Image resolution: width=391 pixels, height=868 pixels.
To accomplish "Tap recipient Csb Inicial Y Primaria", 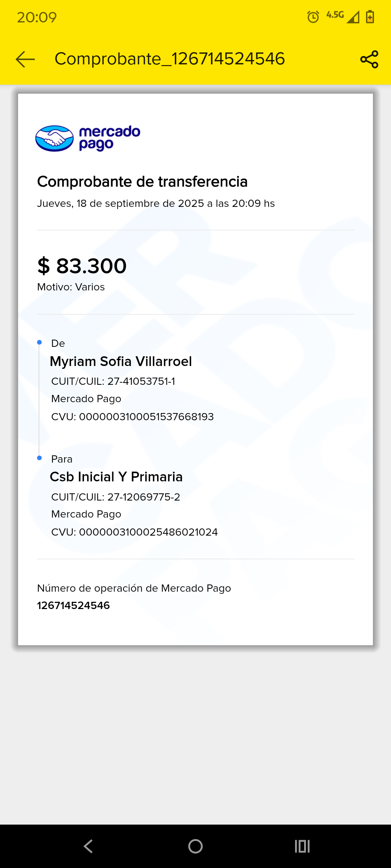I will (x=116, y=477).
